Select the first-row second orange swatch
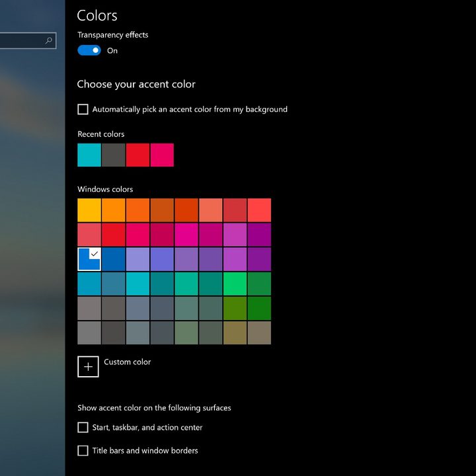 [114, 210]
